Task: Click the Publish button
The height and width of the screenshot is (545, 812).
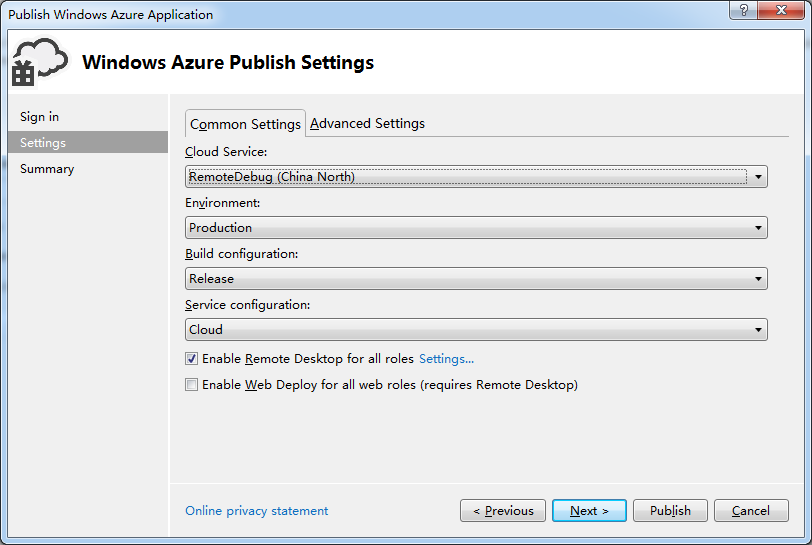Action: 670,511
